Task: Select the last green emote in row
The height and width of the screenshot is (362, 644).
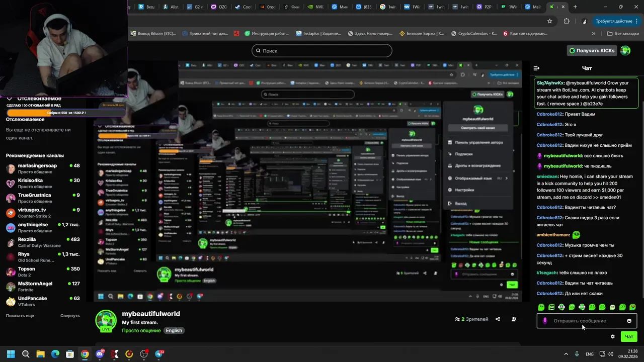Action: [x=632, y=307]
